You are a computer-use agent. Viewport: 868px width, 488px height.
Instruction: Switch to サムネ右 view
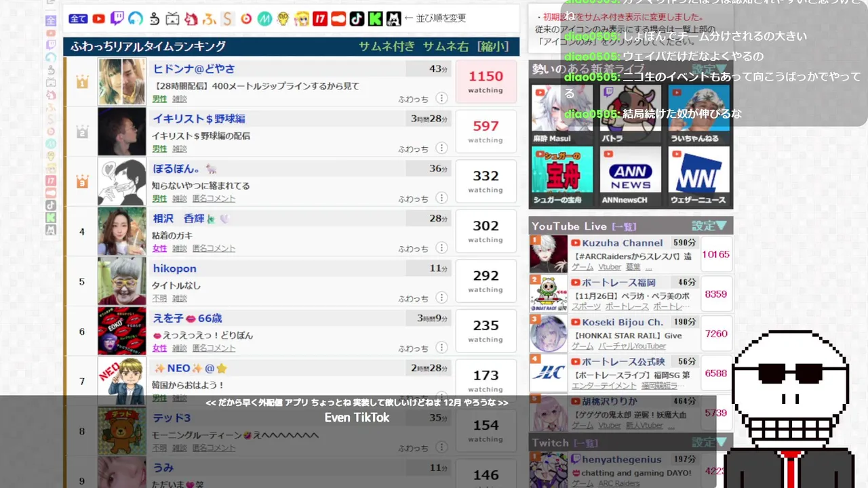coord(446,47)
